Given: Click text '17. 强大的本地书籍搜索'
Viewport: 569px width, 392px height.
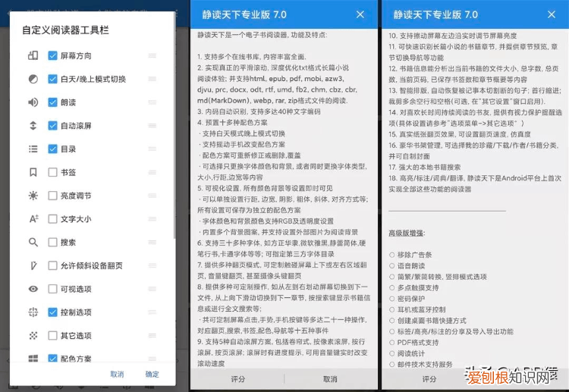Looking at the screenshot, I should pyautogui.click(x=425, y=167).
